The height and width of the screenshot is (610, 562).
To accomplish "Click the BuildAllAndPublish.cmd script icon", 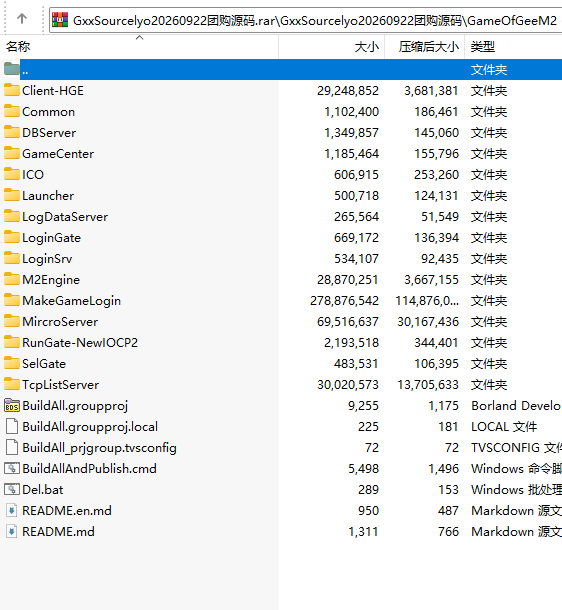I will (12, 468).
